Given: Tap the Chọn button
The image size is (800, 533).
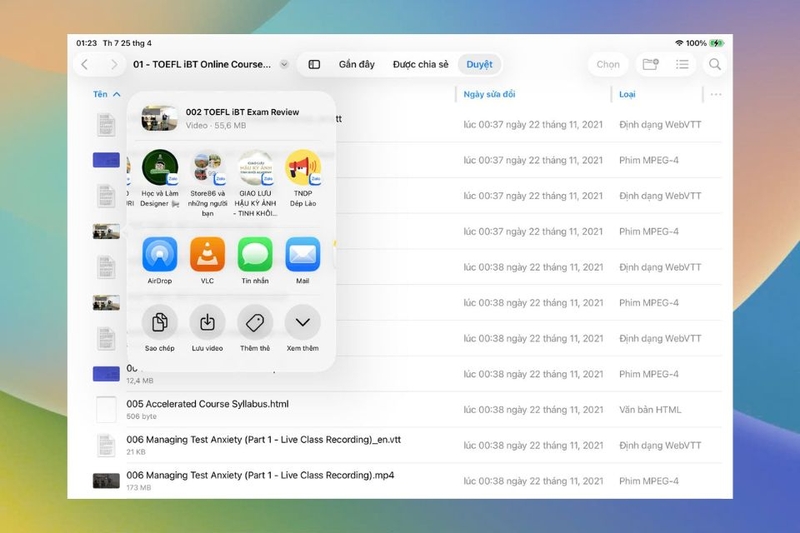Looking at the screenshot, I should (x=608, y=64).
